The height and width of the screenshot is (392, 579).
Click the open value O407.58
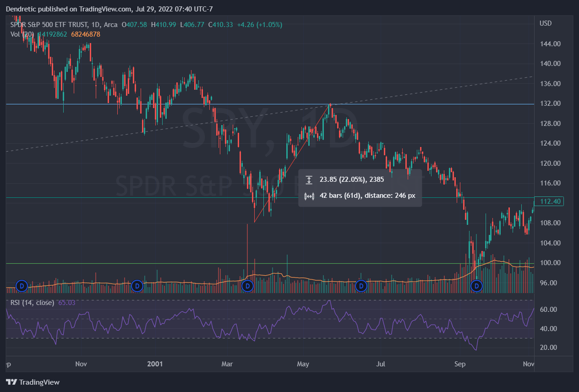click(135, 25)
